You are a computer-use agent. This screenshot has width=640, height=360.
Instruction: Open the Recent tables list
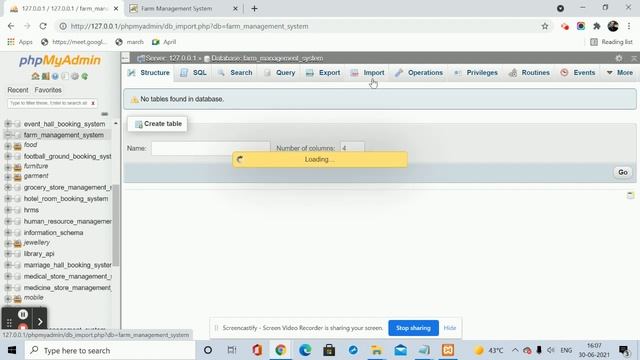coord(18,90)
